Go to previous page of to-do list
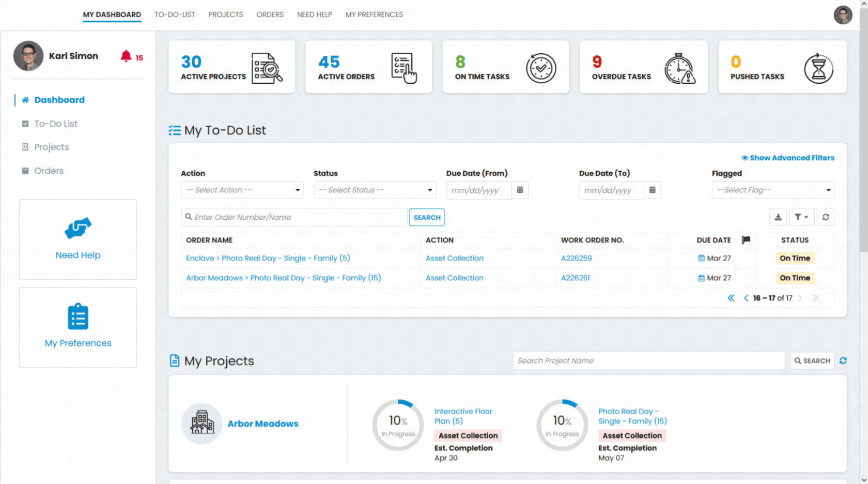The width and height of the screenshot is (868, 484). pyautogui.click(x=746, y=298)
